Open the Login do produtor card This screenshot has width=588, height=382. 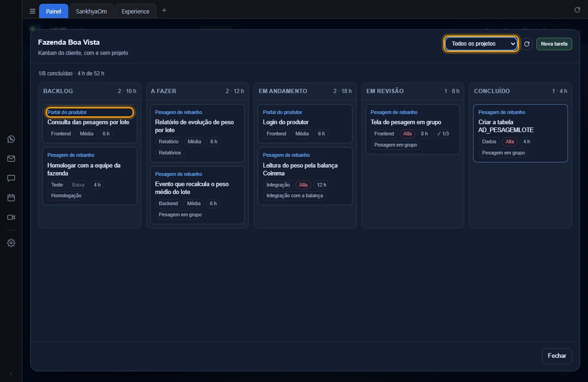tap(305, 124)
